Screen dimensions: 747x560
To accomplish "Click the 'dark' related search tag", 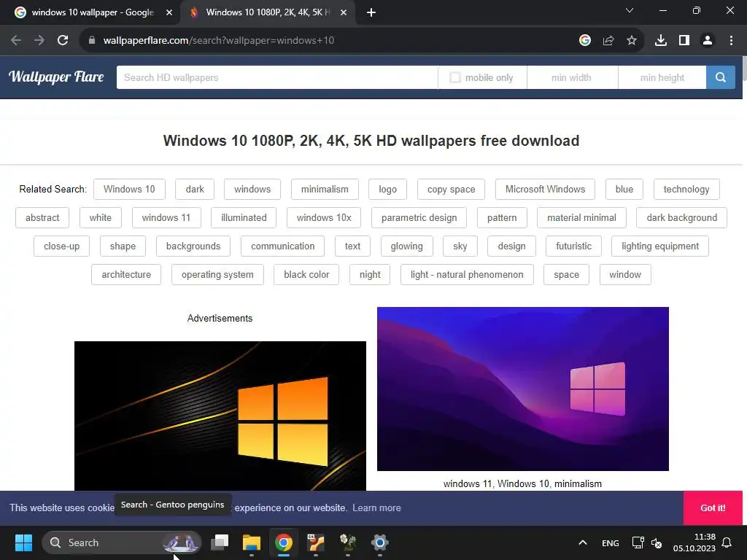I will (x=195, y=189).
